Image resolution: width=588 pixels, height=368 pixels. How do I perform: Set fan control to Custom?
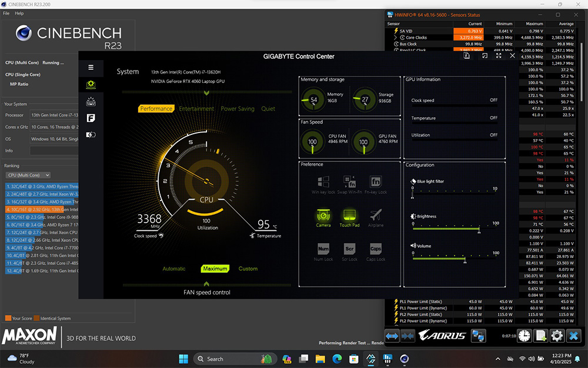248,268
